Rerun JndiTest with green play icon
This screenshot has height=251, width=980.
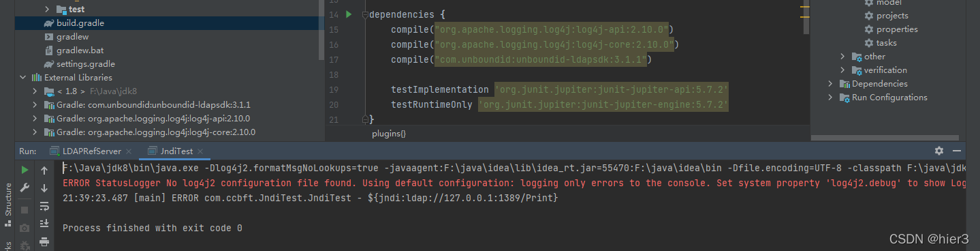(25, 170)
